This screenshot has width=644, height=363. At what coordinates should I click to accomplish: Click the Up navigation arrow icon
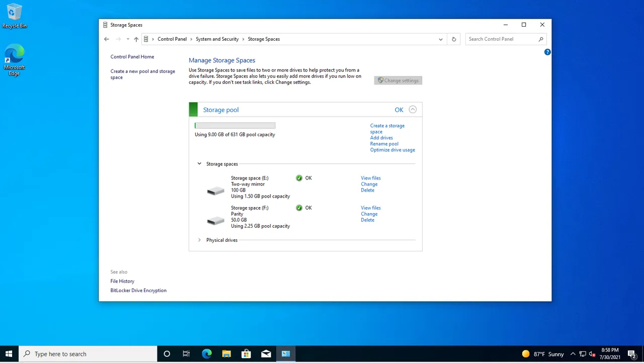[x=136, y=39]
